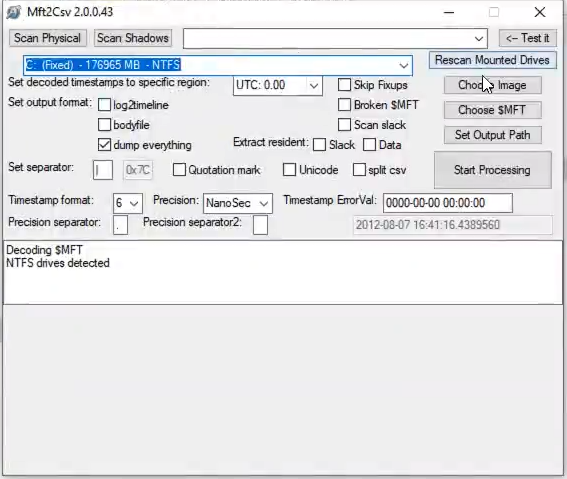Enable the Unicode checkbox

point(289,170)
